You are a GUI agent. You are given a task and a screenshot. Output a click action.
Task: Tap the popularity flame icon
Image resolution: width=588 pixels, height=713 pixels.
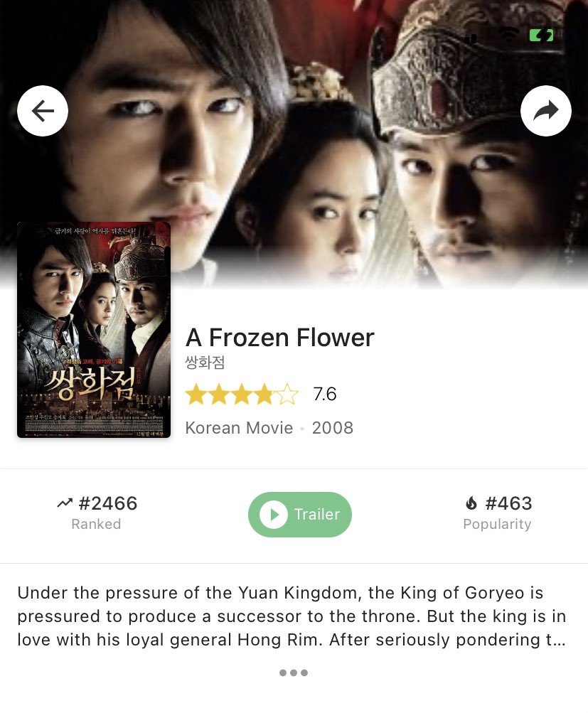click(x=471, y=503)
